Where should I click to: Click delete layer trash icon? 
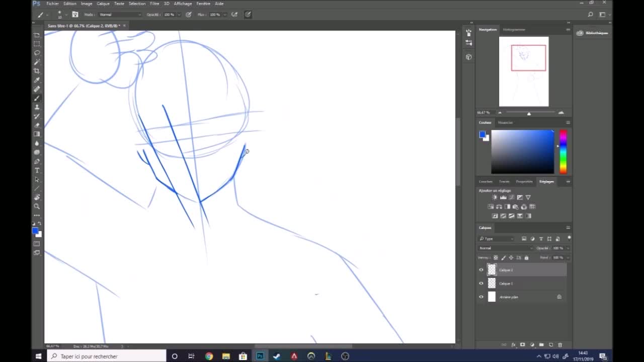pos(560,345)
